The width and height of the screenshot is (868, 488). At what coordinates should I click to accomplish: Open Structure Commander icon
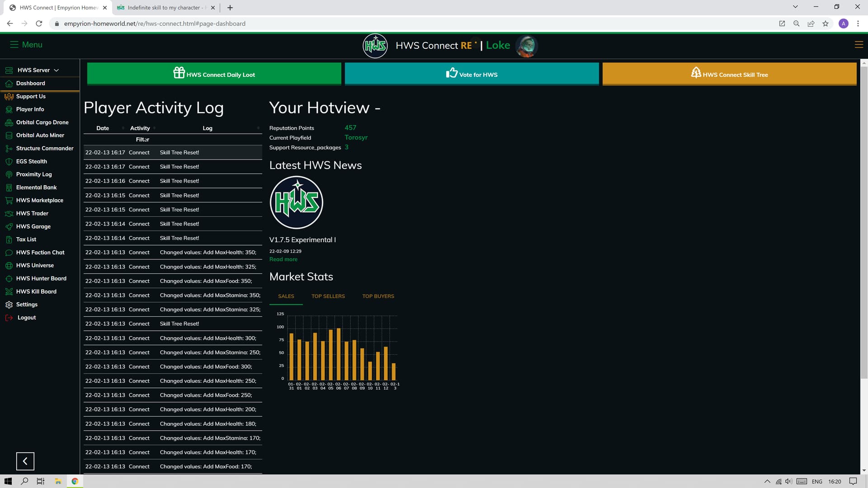pos(9,149)
